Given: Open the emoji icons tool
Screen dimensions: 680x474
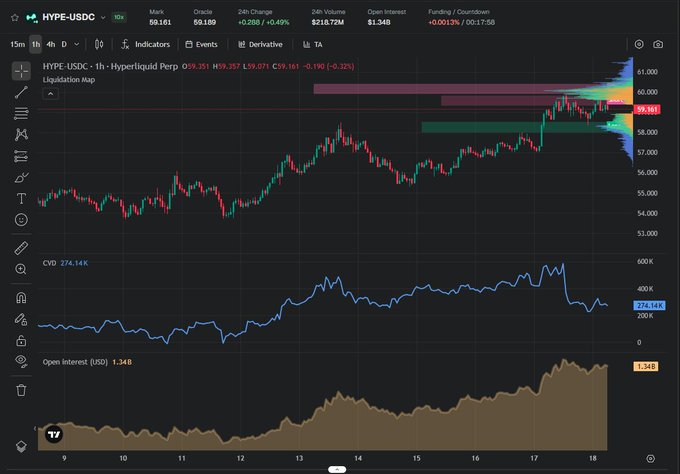Looking at the screenshot, I should (x=21, y=219).
